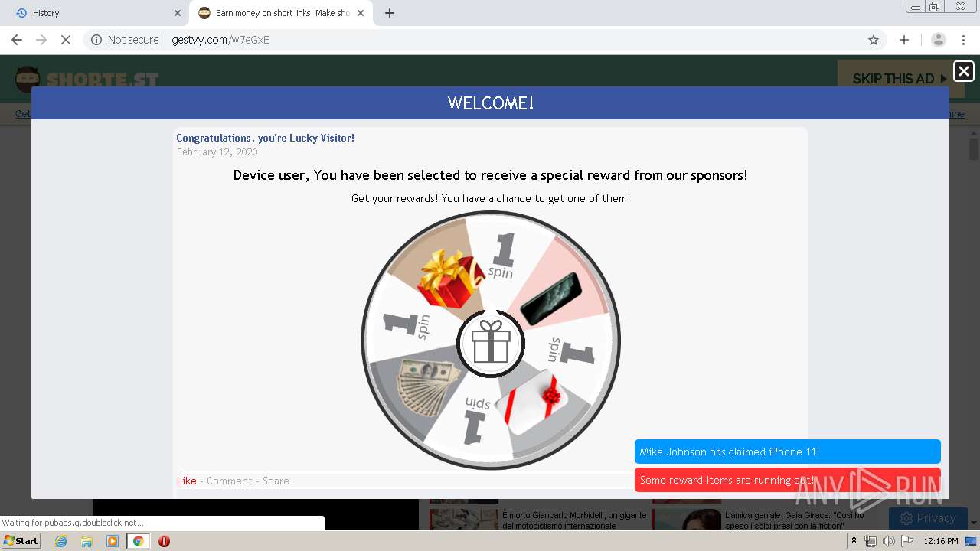Click the Action Center flag icon
This screenshot has height=551, width=980.
907,541
